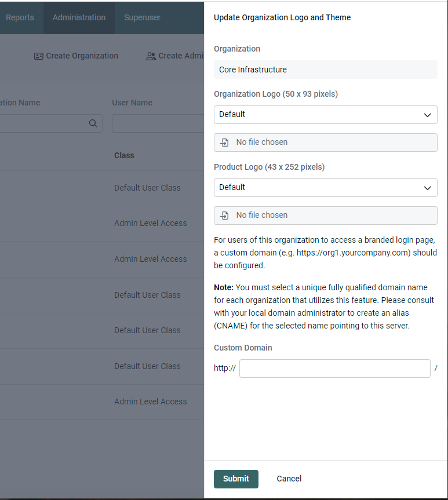Click the Custom Domain text field

tap(335, 368)
